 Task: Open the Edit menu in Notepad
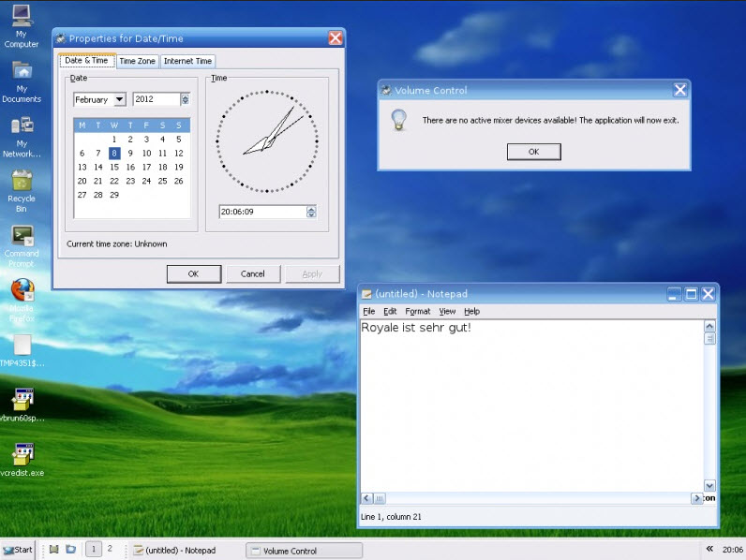click(390, 312)
